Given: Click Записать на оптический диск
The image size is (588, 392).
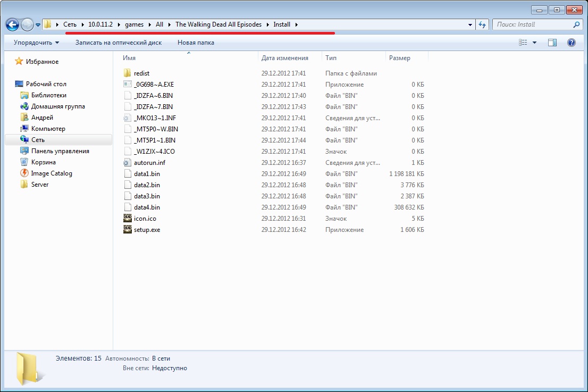Looking at the screenshot, I should (x=118, y=43).
